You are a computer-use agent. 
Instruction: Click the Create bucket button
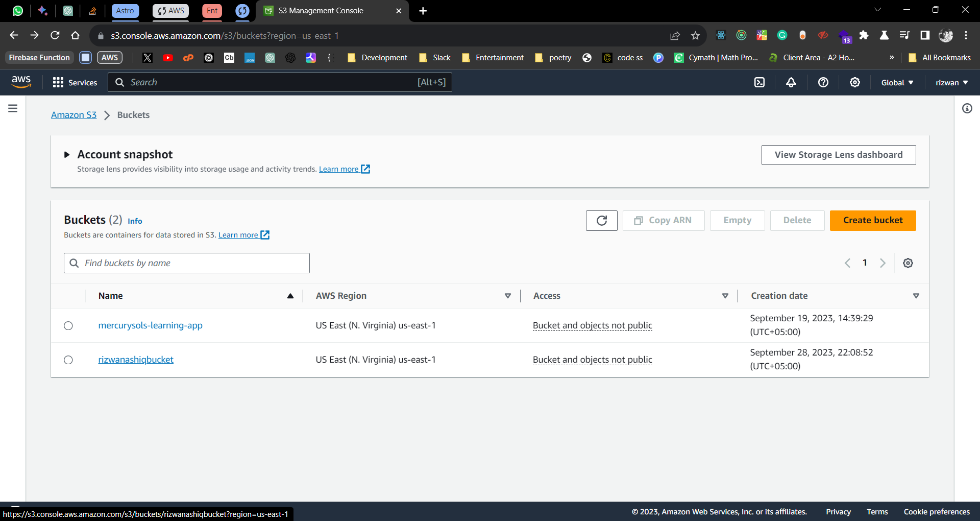(873, 221)
